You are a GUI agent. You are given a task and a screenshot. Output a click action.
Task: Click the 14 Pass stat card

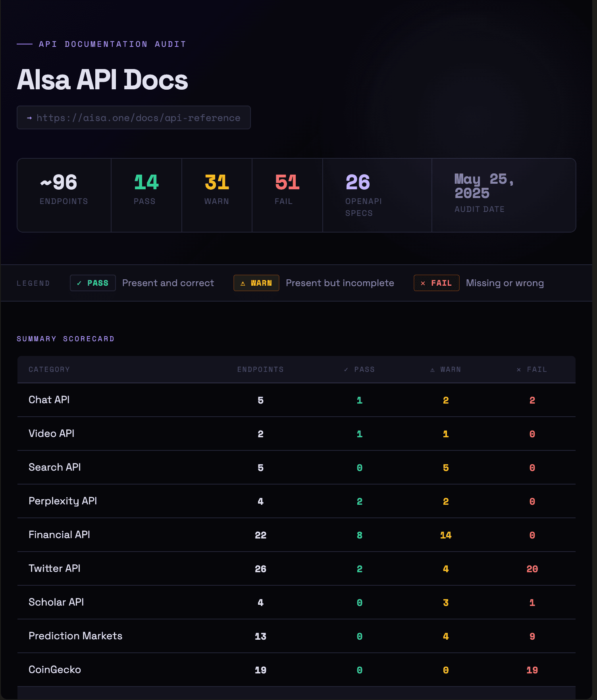[x=146, y=195]
